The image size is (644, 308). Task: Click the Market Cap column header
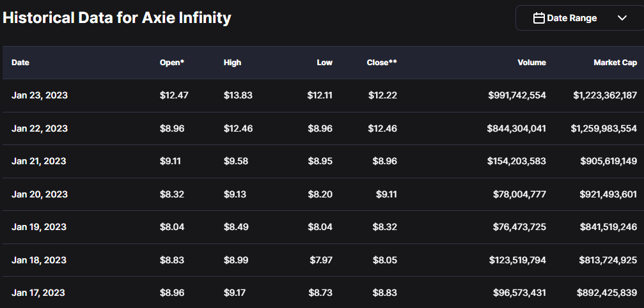(615, 63)
